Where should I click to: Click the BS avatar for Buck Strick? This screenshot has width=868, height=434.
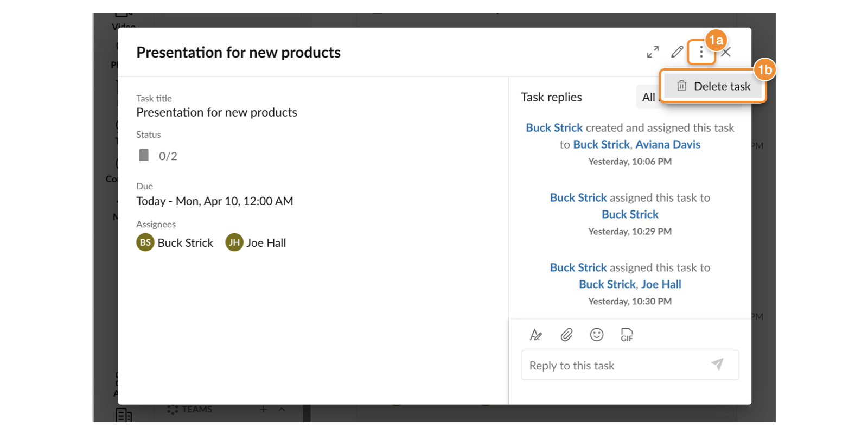[145, 242]
